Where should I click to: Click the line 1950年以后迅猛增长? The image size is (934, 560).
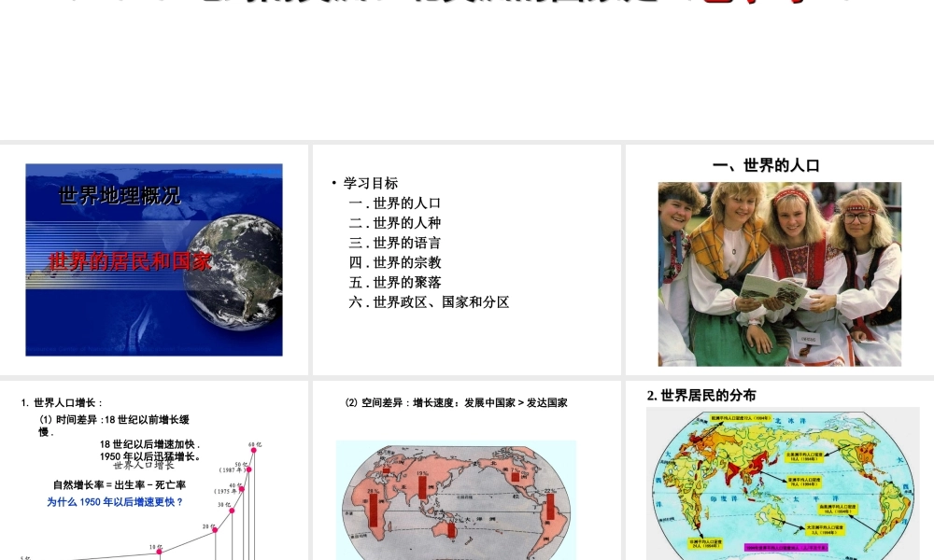(150, 456)
